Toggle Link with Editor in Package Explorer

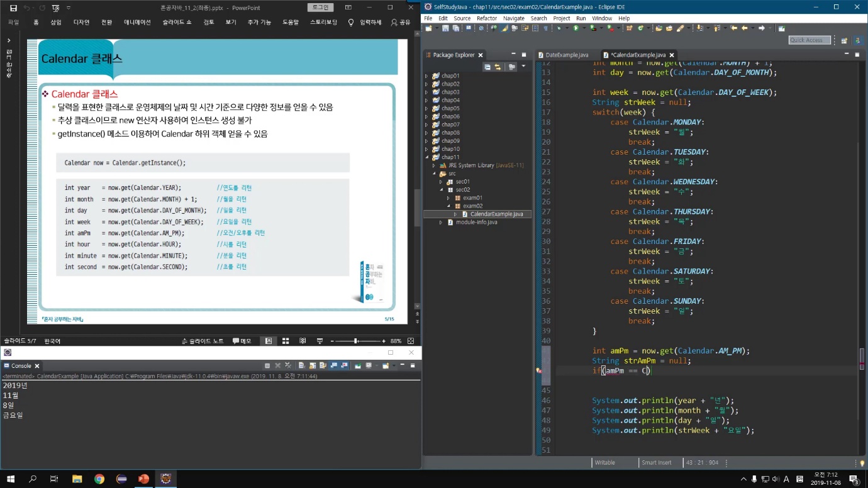tap(498, 67)
